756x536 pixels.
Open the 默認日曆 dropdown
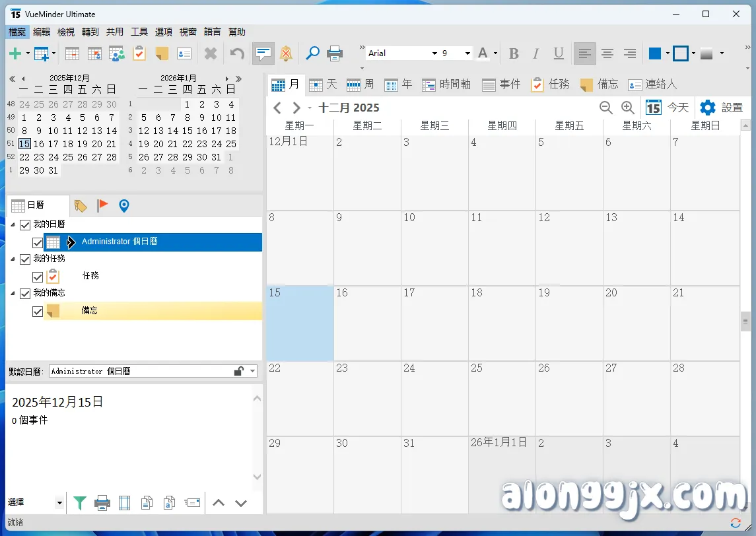[252, 372]
